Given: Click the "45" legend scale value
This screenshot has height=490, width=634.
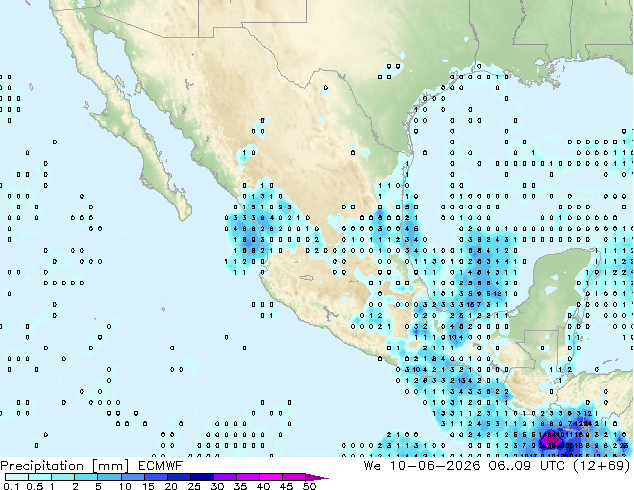Looking at the screenshot, I should (x=286, y=486).
